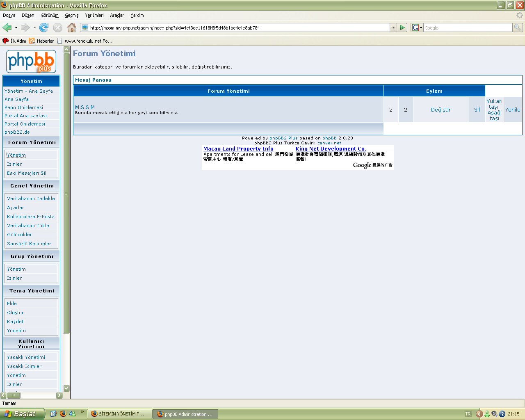
Task: Open the Araçlar menu
Action: [117, 15]
